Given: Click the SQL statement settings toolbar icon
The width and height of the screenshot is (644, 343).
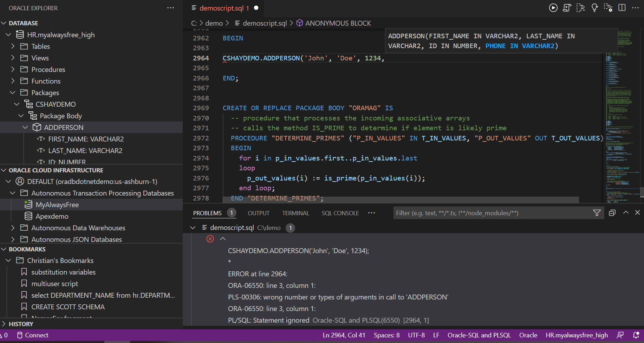Looking at the screenshot, I should pos(608,7).
